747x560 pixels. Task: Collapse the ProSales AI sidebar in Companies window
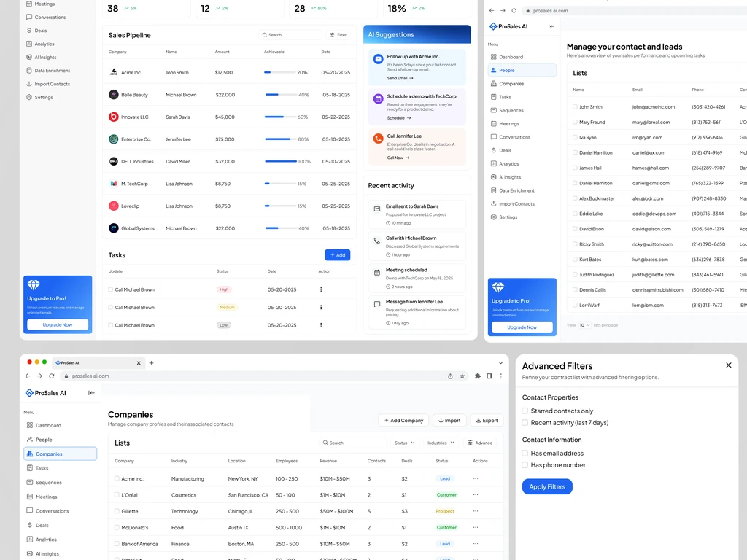[91, 393]
